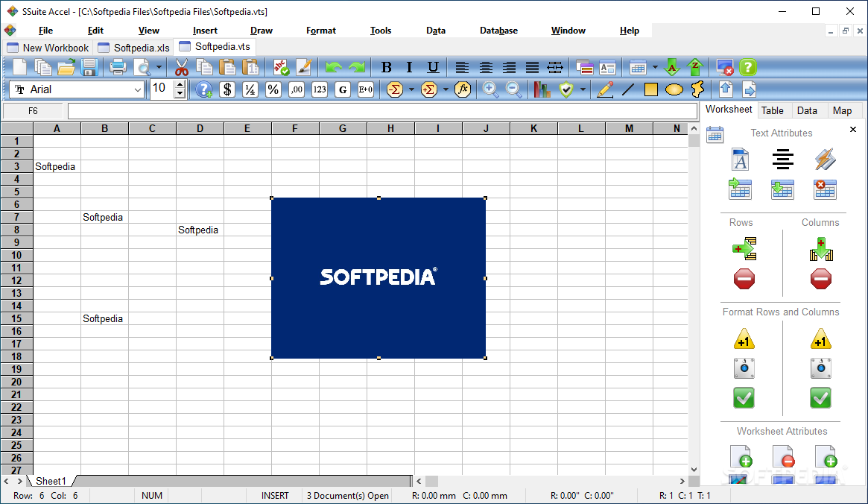Toggle Italic formatting
Viewport: 868px width, 504px height.
pos(409,68)
